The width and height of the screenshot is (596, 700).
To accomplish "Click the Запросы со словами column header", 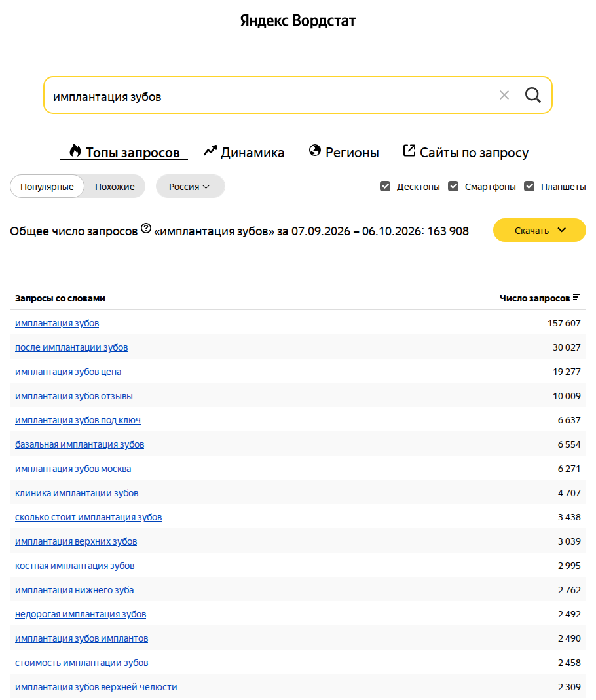I will tap(60, 298).
